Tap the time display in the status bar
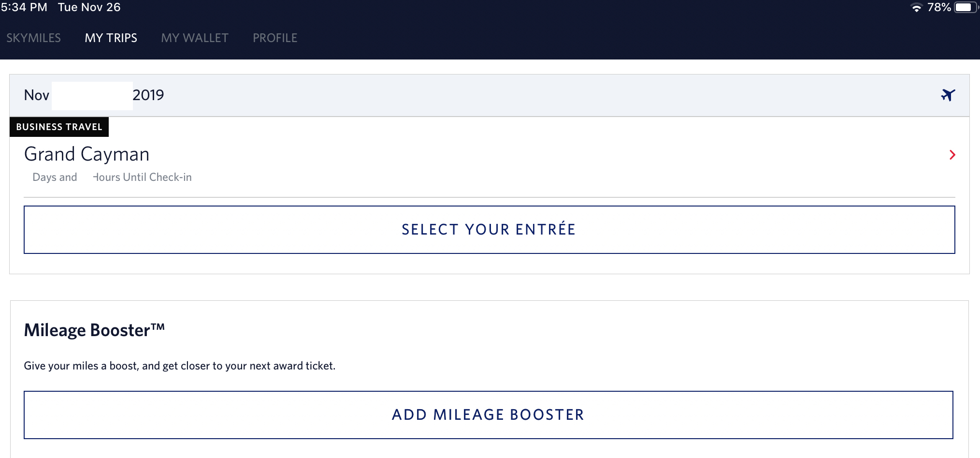Viewport: 980px width, 458px height. coord(24,7)
